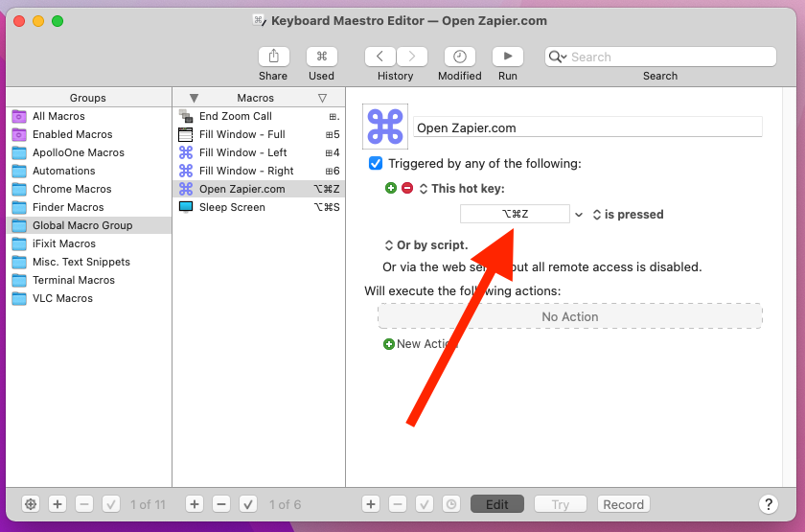Image resolution: width=805 pixels, height=532 pixels.
Task: Click the action clock button in bottom bar
Action: (x=450, y=504)
